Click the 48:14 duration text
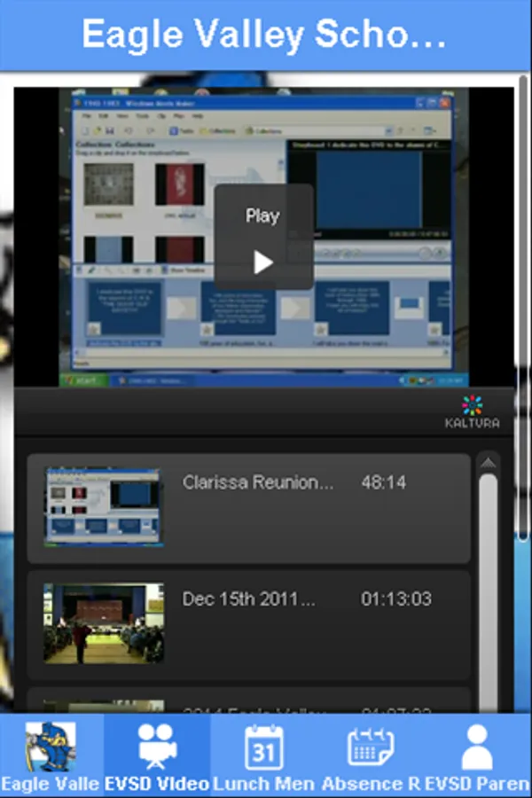Image resolution: width=532 pixels, height=798 pixels. (383, 482)
